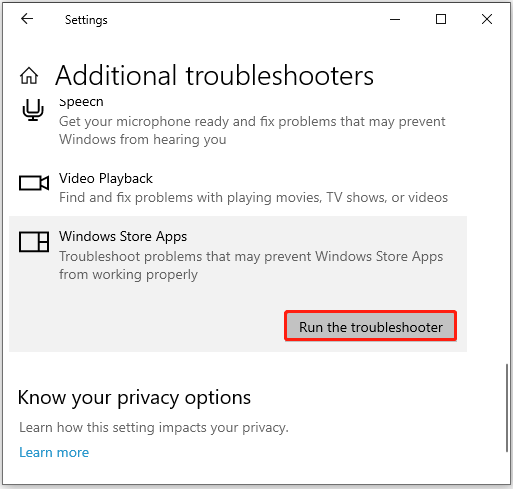Minimize the Settings window

click(x=395, y=19)
